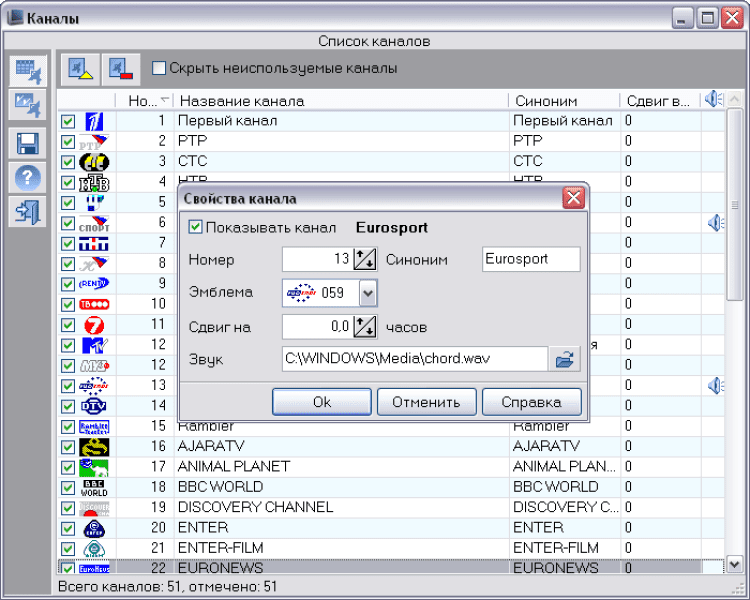The image size is (750, 600).
Task: Click the Сдвиг на spinner control
Action: [365, 327]
